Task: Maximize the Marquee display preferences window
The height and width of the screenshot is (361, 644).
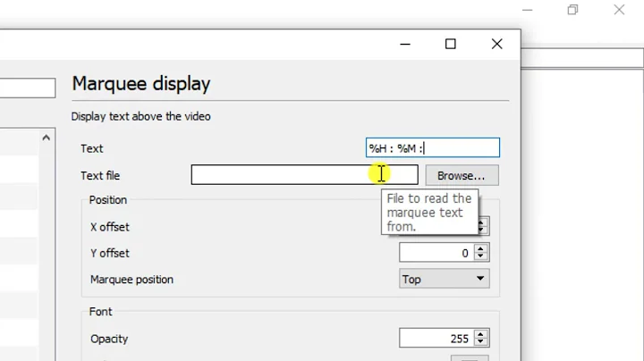Action: pos(451,44)
